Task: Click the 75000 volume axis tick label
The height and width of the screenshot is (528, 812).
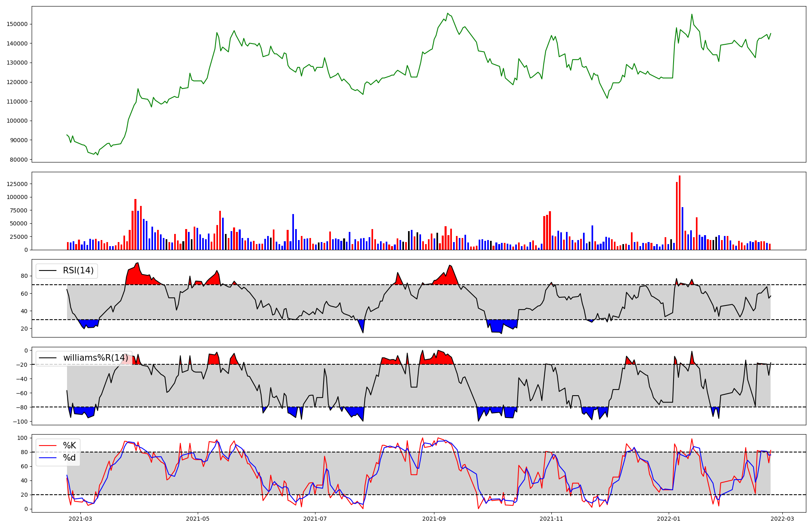Action: [x=19, y=210]
